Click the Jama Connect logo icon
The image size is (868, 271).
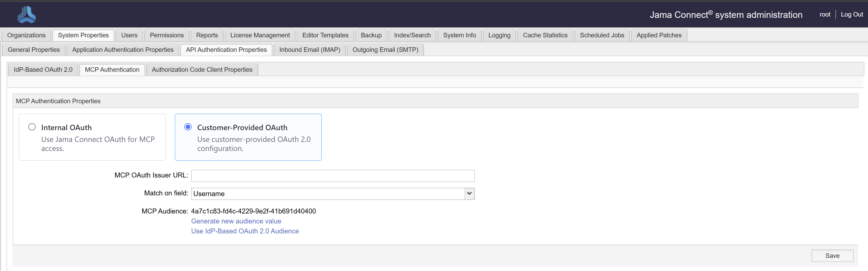27,15
